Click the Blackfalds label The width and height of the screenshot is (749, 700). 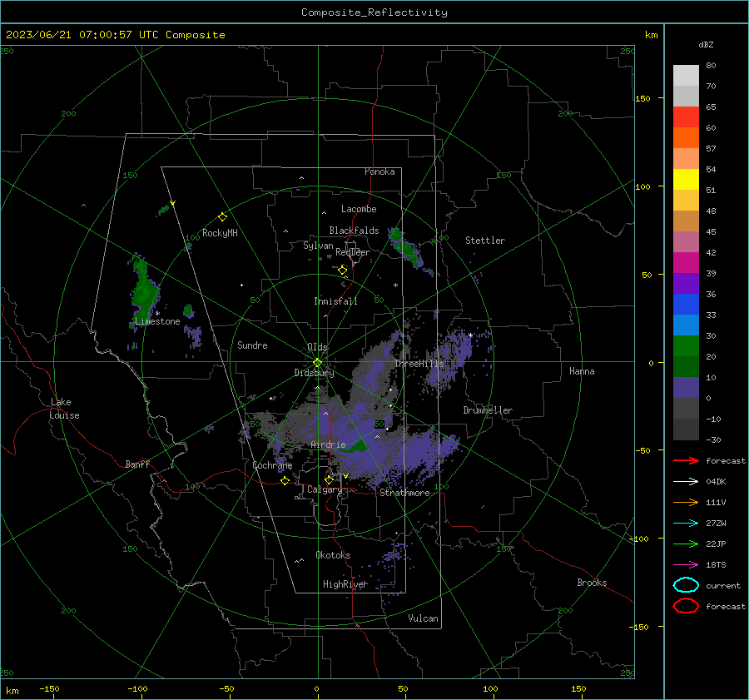tap(354, 231)
